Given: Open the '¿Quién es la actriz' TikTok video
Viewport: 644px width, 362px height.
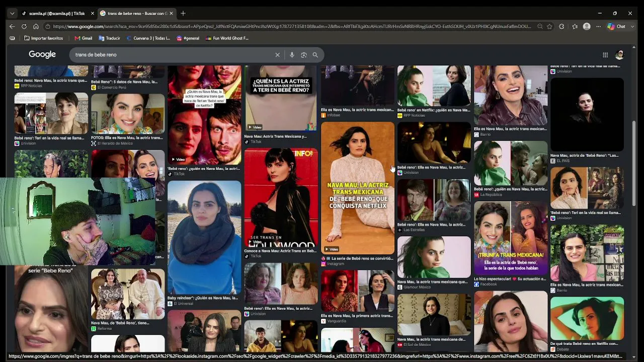Looking at the screenshot, I should 281,98.
